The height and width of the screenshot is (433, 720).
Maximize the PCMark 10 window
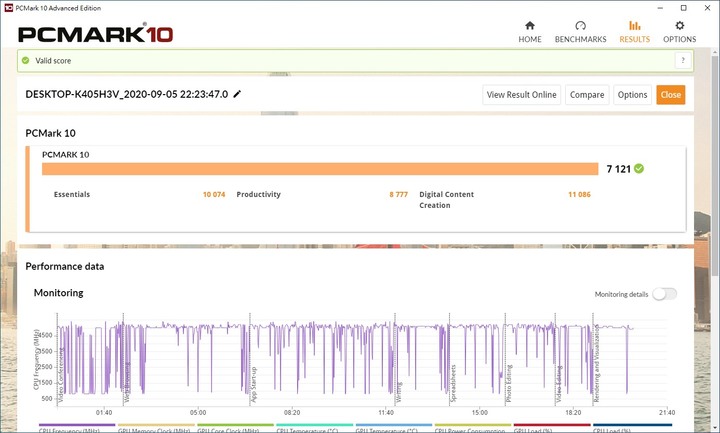click(683, 8)
